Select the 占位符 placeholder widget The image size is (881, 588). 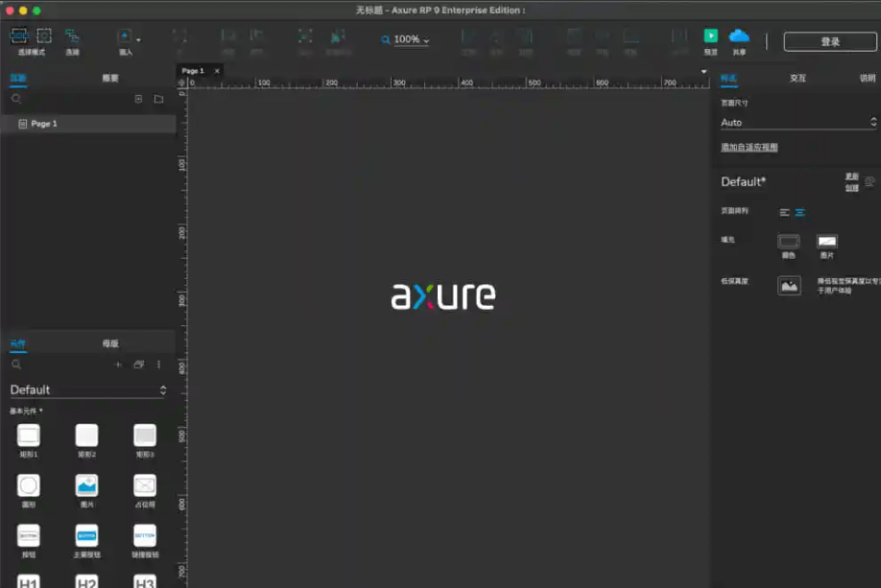(143, 485)
